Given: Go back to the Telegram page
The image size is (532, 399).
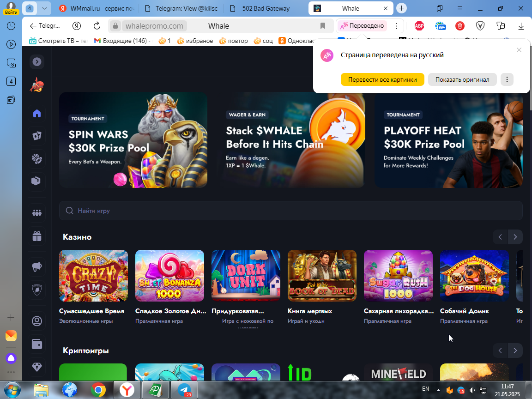Looking at the screenshot, I should (x=44, y=26).
